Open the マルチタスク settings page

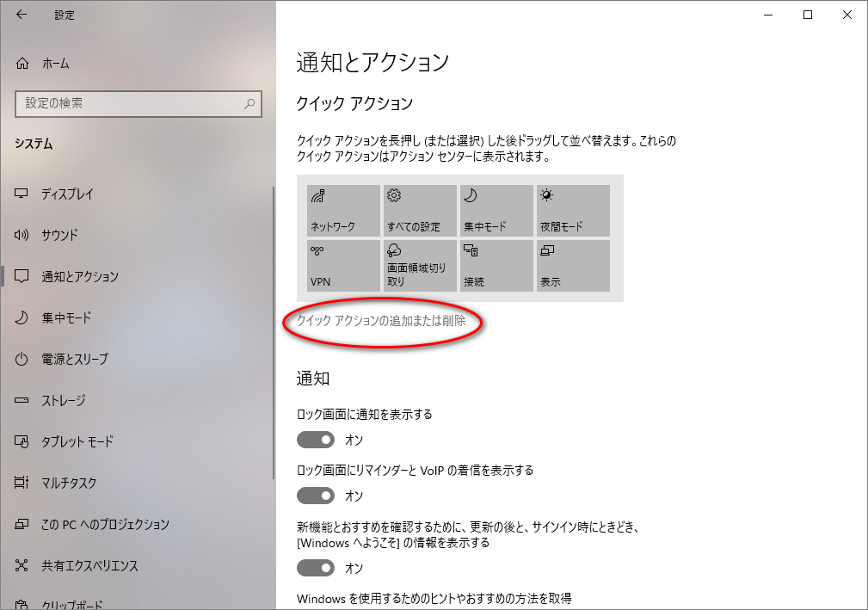coord(69,483)
